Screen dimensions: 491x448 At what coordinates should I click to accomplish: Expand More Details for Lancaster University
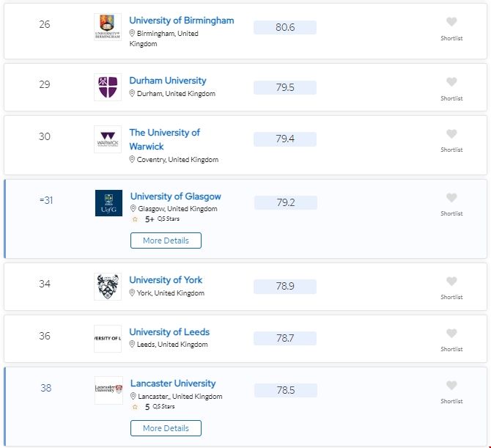pyautogui.click(x=166, y=428)
